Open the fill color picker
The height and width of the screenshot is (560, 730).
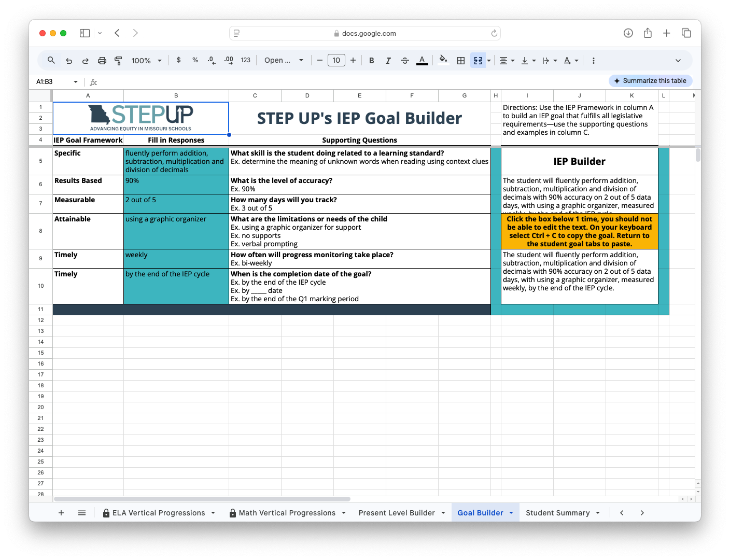443,60
